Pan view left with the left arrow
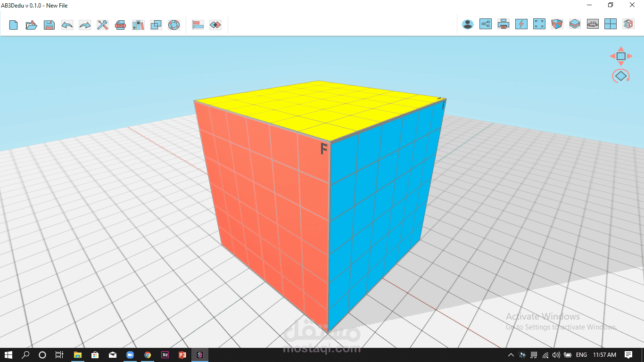The image size is (644, 362). [612, 56]
